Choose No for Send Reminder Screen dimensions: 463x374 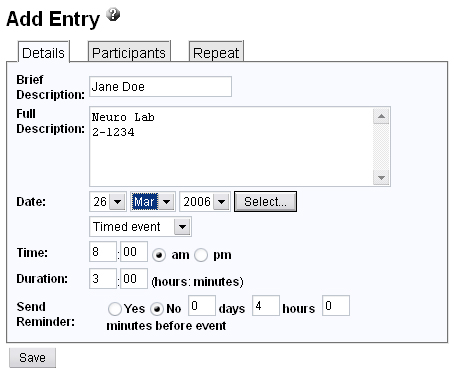point(157,309)
